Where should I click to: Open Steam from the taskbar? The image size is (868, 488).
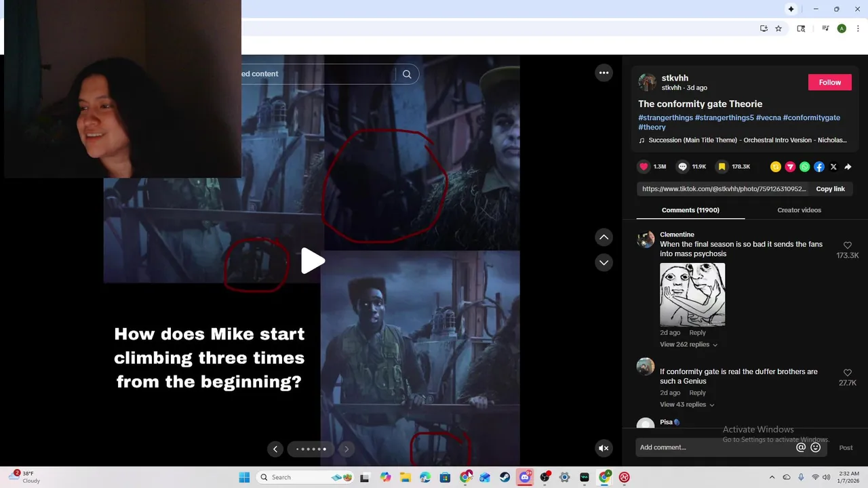point(505,477)
